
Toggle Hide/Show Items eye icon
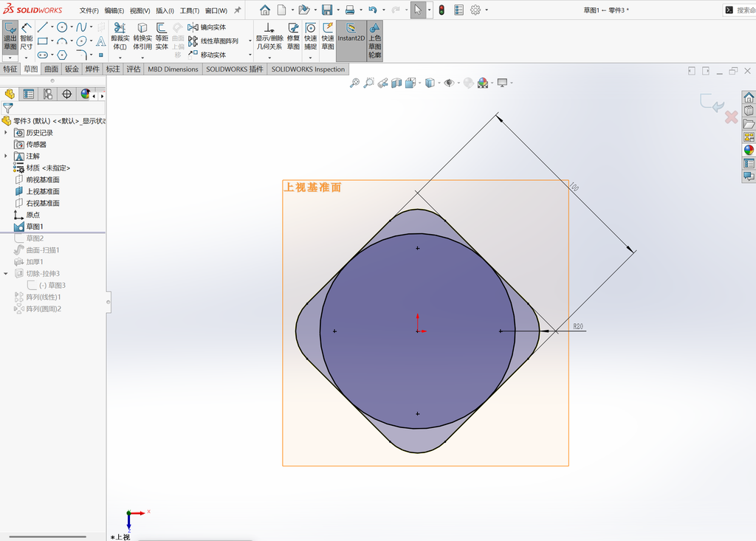pos(449,83)
